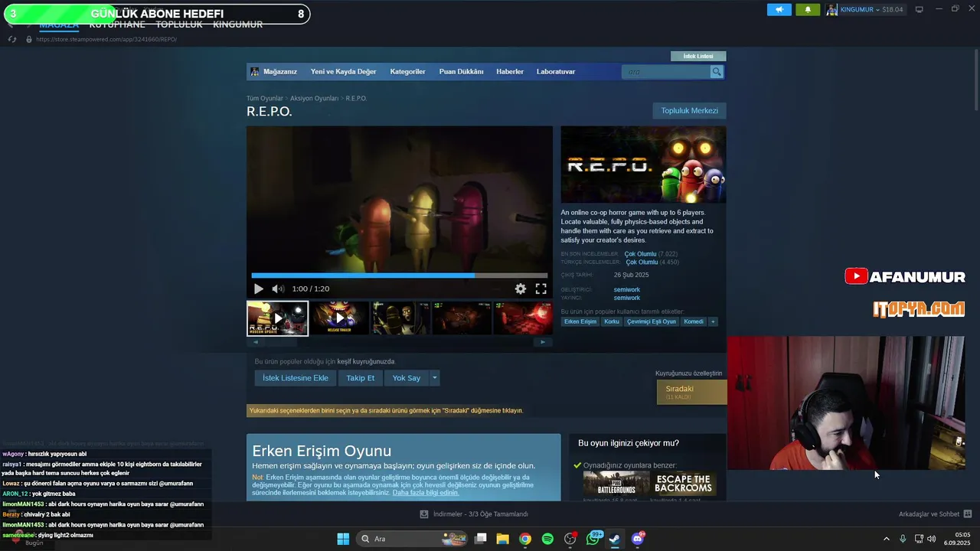
Task: Click the store URL address text
Action: click(x=106, y=39)
